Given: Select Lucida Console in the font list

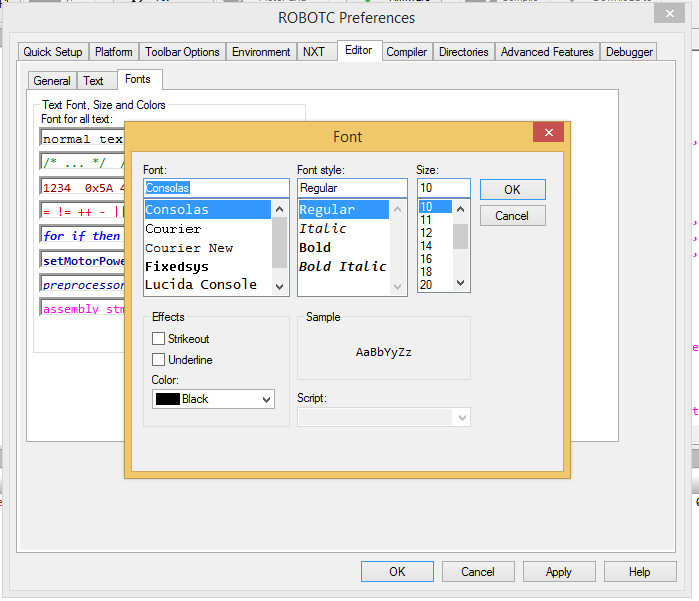Looking at the screenshot, I should pos(207,284).
